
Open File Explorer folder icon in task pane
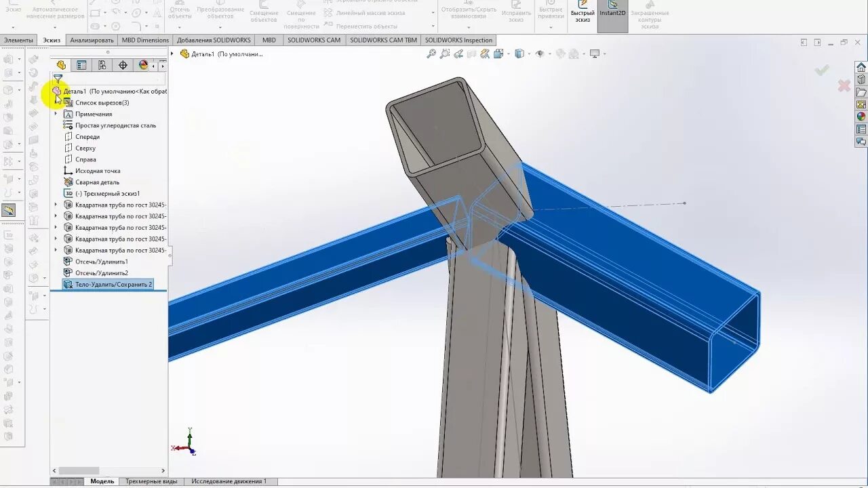861,92
